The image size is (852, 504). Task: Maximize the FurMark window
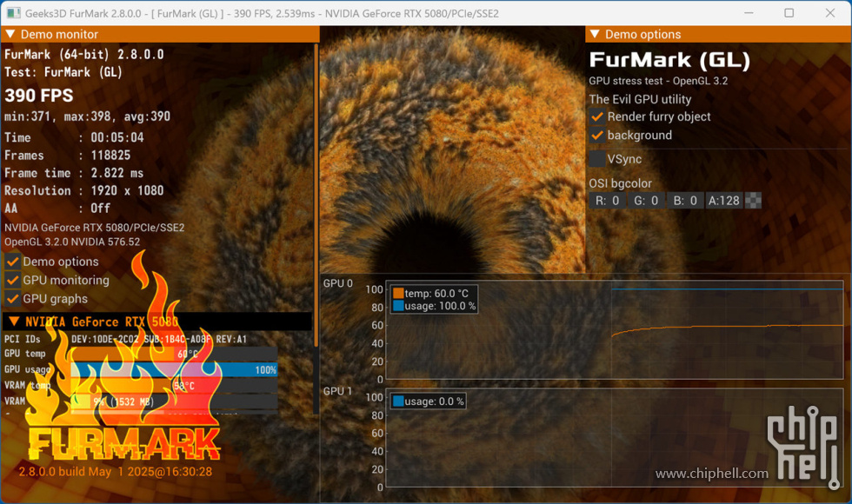pyautogui.click(x=789, y=13)
